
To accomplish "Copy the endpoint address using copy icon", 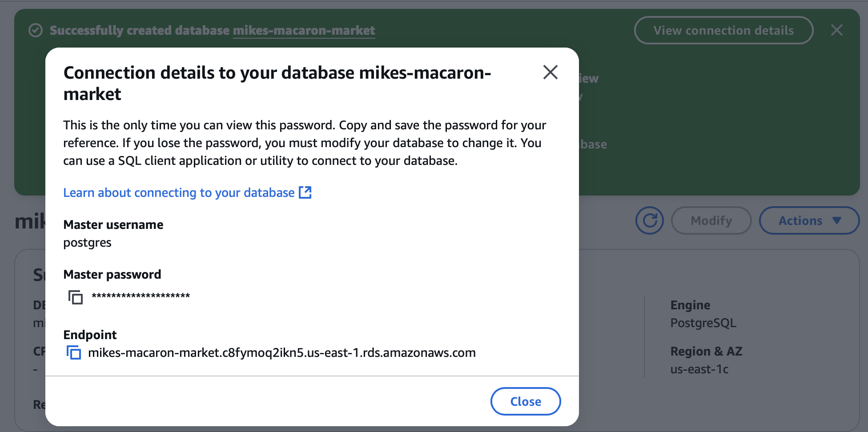I will 74,353.
